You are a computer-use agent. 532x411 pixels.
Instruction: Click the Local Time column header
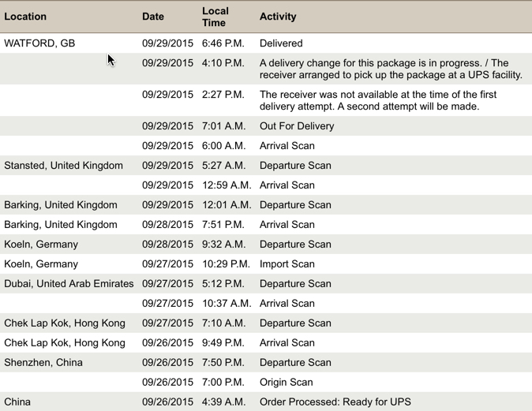tap(215, 17)
